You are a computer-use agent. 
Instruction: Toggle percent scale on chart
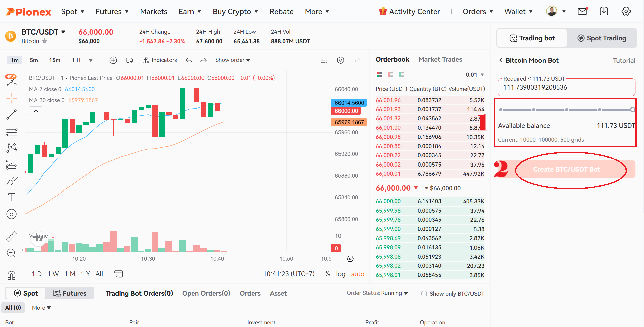click(327, 274)
